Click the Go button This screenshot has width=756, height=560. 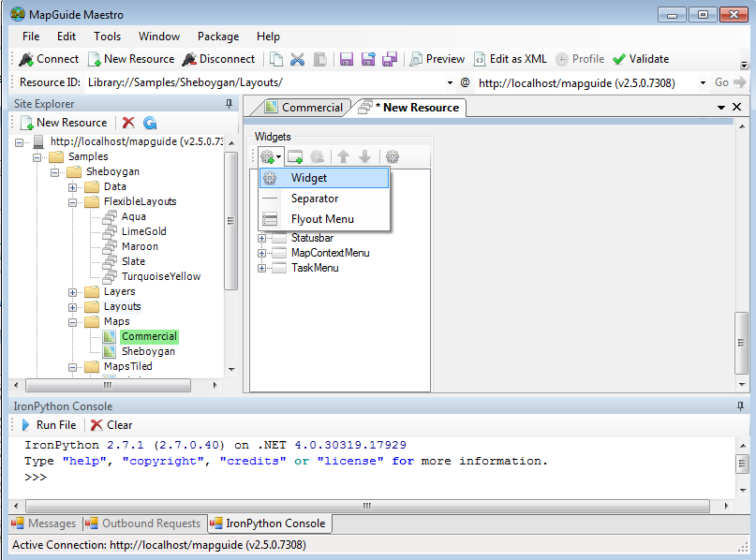(730, 82)
